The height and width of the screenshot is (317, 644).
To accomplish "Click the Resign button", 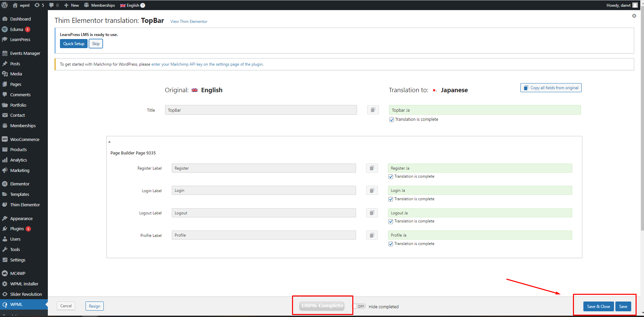I will [95, 306].
